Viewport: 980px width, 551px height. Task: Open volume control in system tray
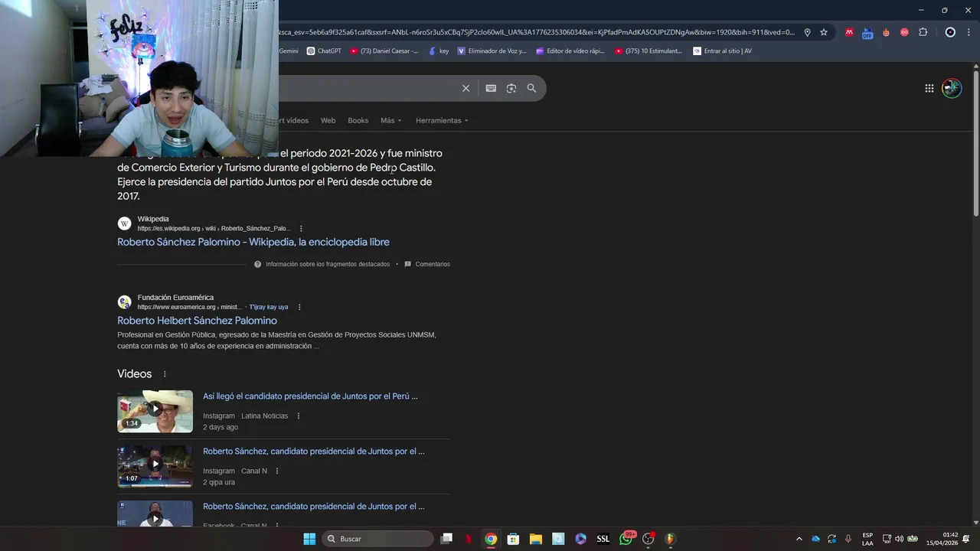point(899,539)
